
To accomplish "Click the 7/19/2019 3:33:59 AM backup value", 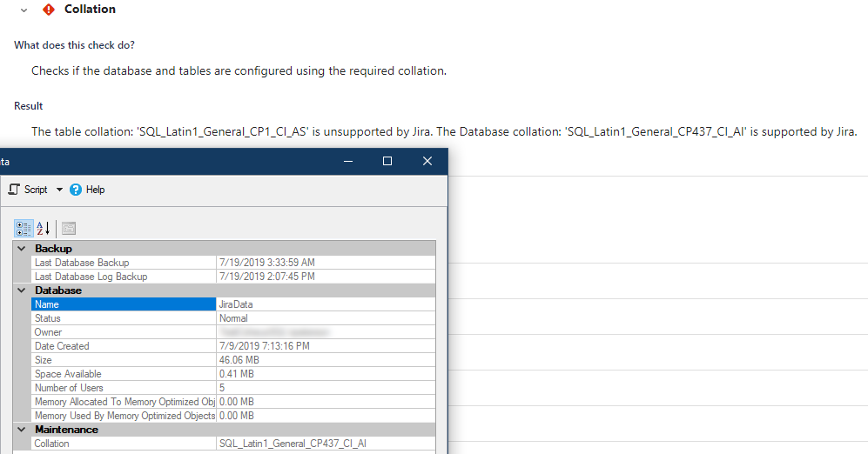I will click(x=266, y=262).
